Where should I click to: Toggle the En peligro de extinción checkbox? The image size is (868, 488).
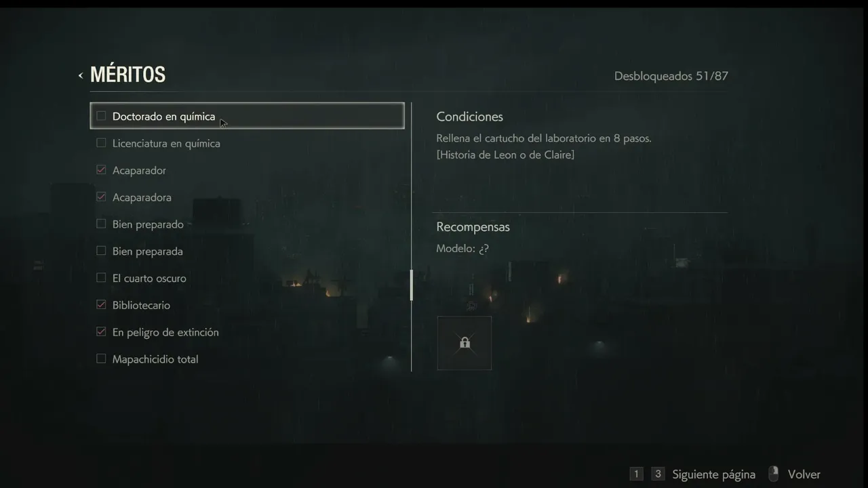pyautogui.click(x=101, y=332)
